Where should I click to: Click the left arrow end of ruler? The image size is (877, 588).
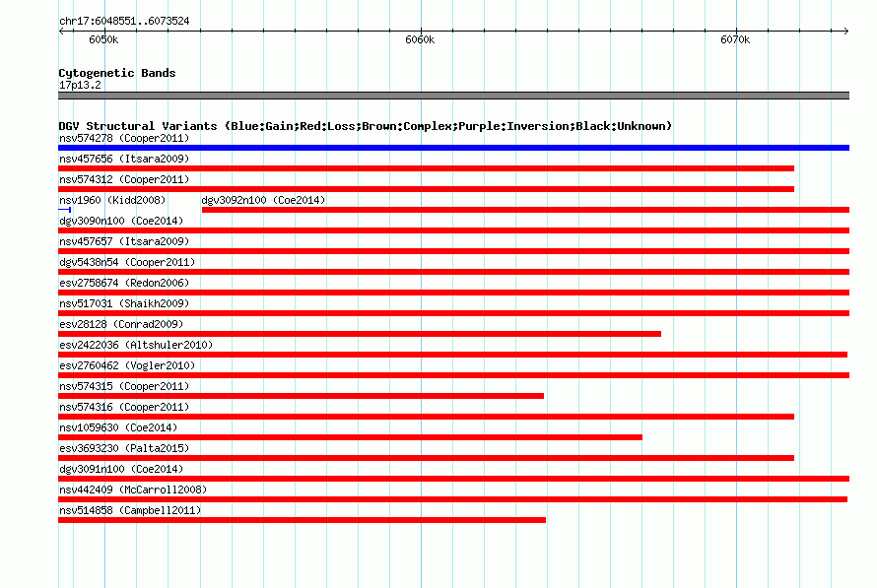[x=61, y=32]
